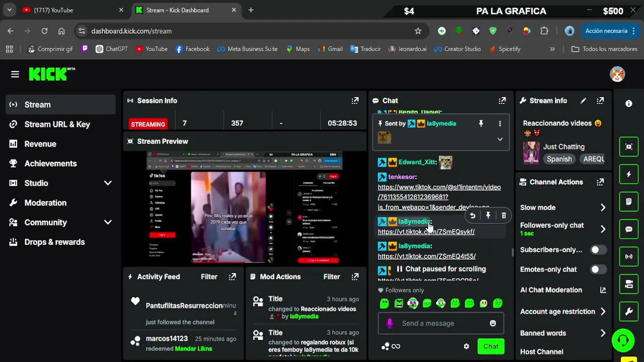Click the info icon on right sidebar
The height and width of the screenshot is (362, 644).
pos(629,104)
